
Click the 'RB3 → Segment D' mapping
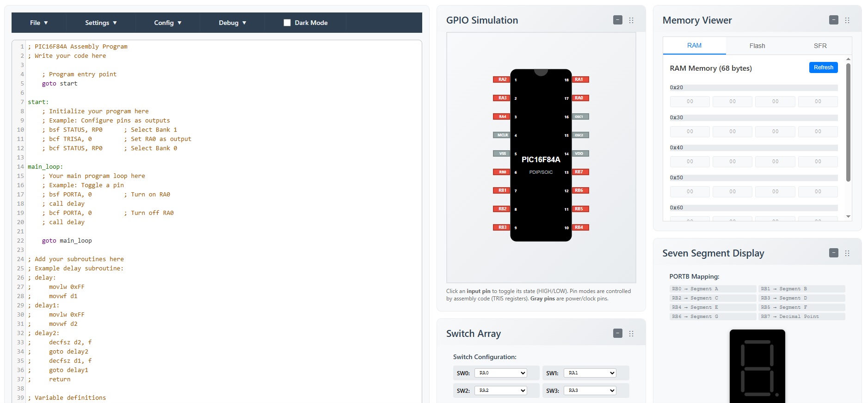(802, 298)
